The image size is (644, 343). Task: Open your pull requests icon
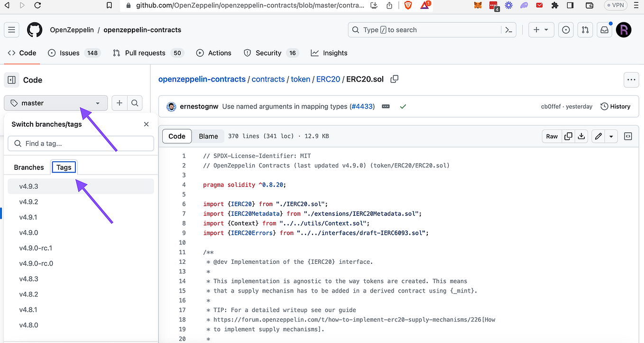[x=585, y=29]
